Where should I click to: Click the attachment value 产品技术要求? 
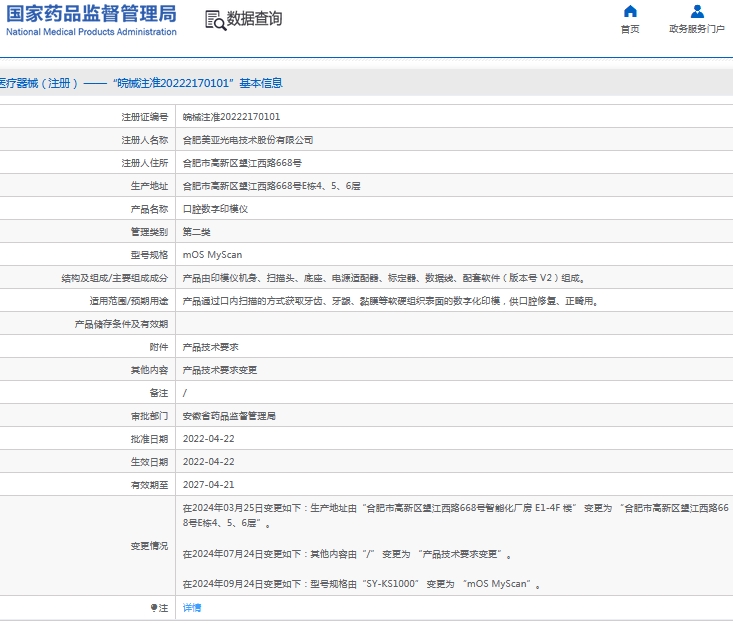point(210,347)
